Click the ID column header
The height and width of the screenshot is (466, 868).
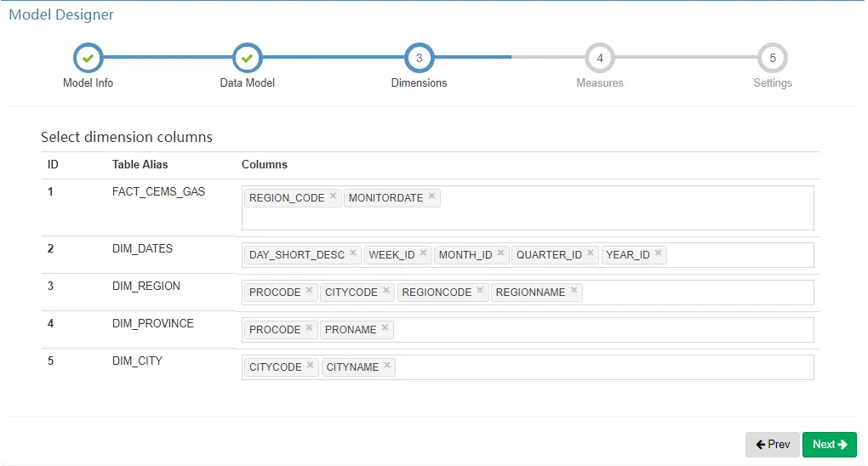[53, 164]
